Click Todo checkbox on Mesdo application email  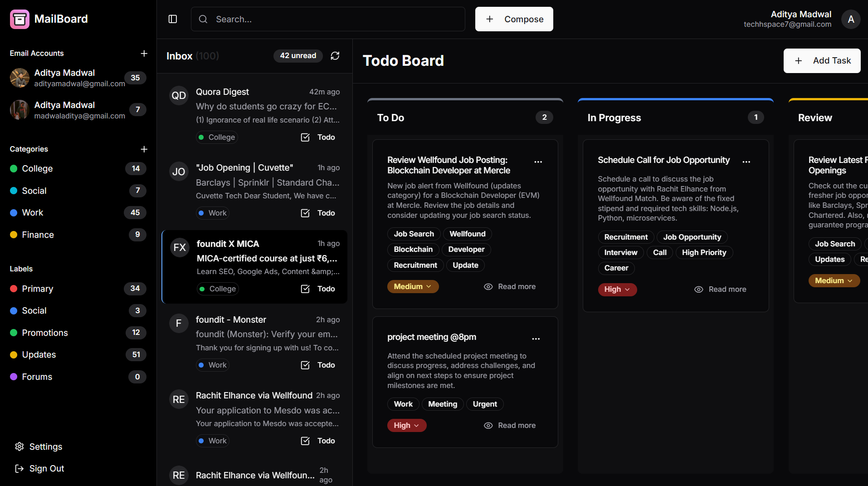[305, 441]
